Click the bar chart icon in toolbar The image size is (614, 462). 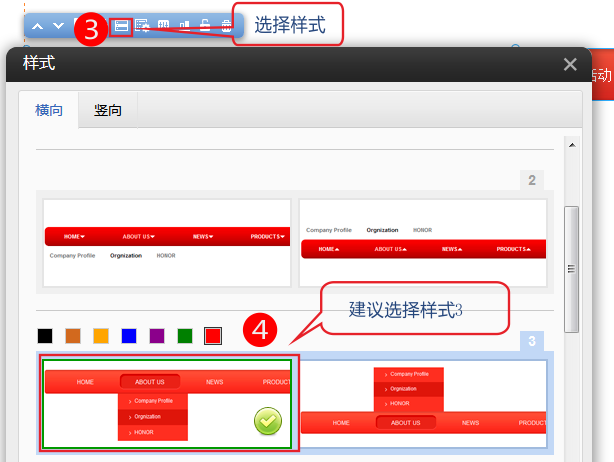[x=184, y=26]
